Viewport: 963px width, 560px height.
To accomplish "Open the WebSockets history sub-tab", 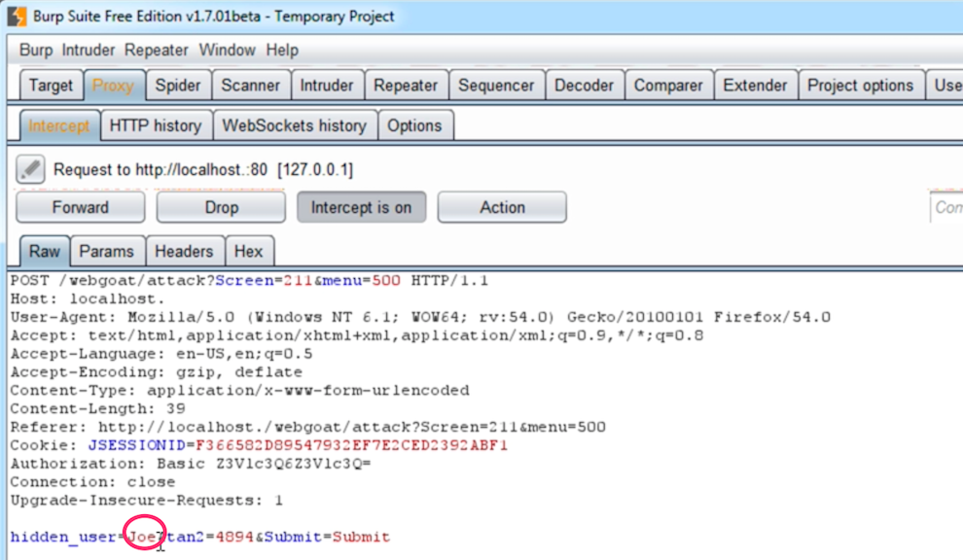I will point(294,125).
